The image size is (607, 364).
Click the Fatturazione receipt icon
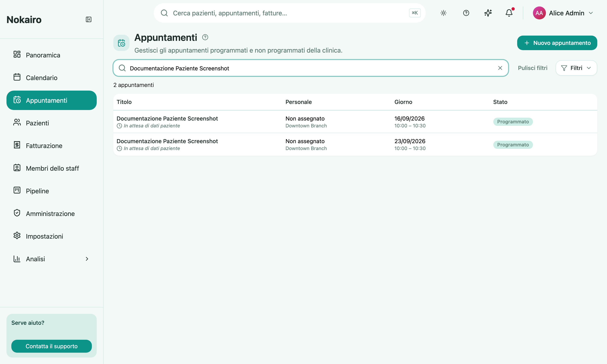point(17,145)
